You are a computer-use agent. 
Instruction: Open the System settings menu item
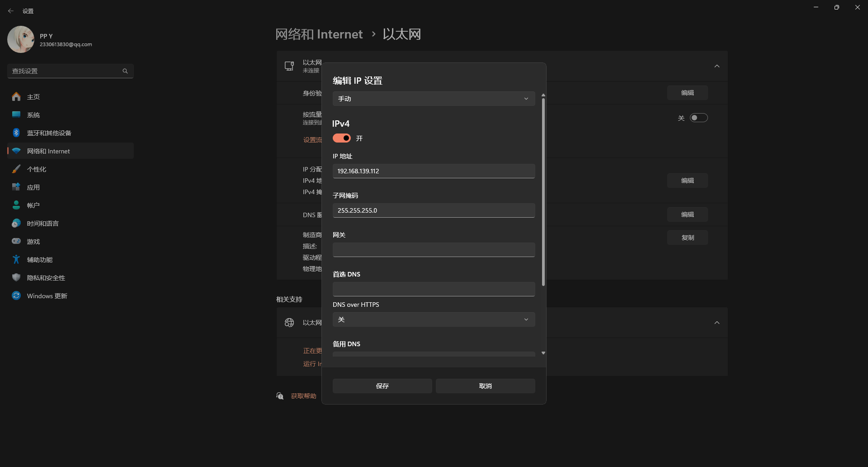(x=33, y=115)
